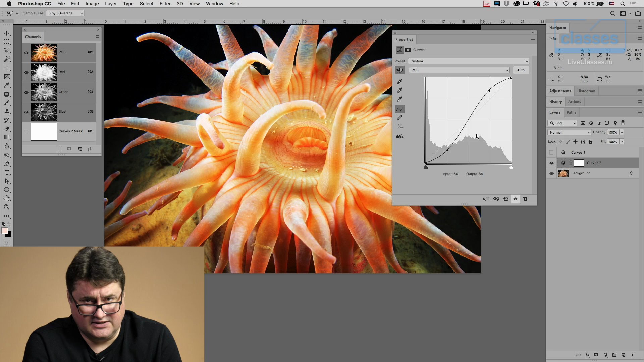Create a new fill or adjustment layer
Viewport: 644px width, 362px height.
pyautogui.click(x=605, y=355)
